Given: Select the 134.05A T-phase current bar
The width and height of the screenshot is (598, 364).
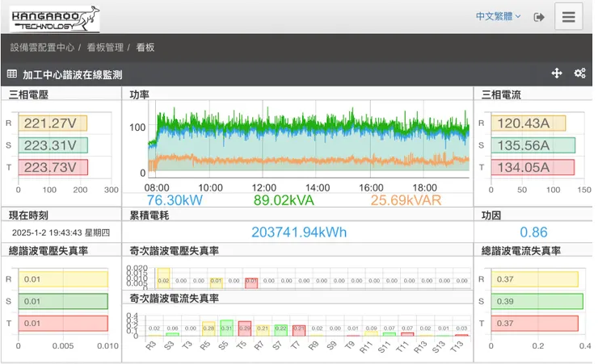Looking at the screenshot, I should pos(533,168).
